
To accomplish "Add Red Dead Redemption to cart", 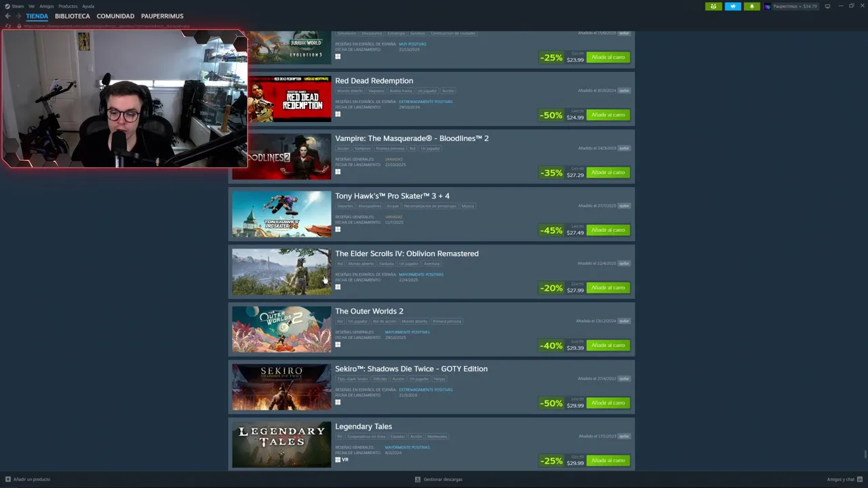I will 608,115.
